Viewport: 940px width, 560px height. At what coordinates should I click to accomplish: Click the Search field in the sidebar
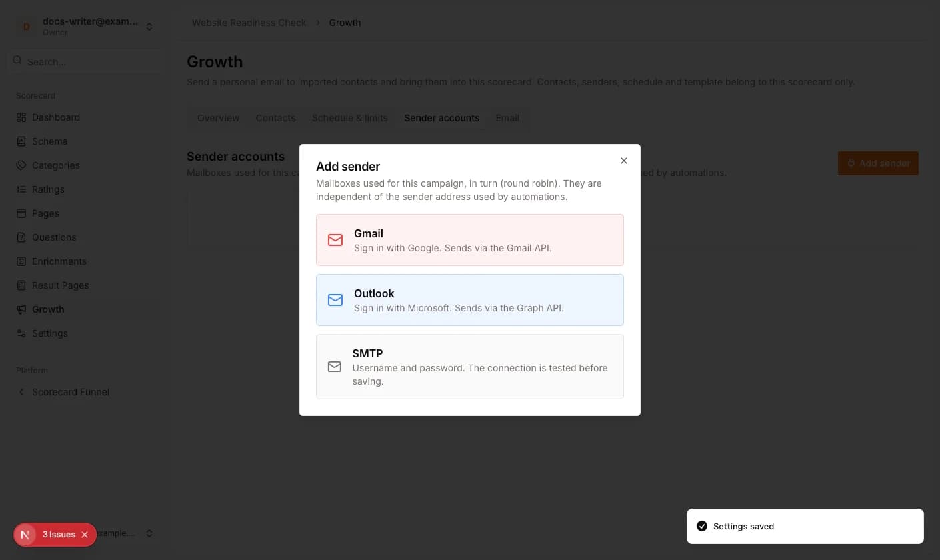point(87,61)
